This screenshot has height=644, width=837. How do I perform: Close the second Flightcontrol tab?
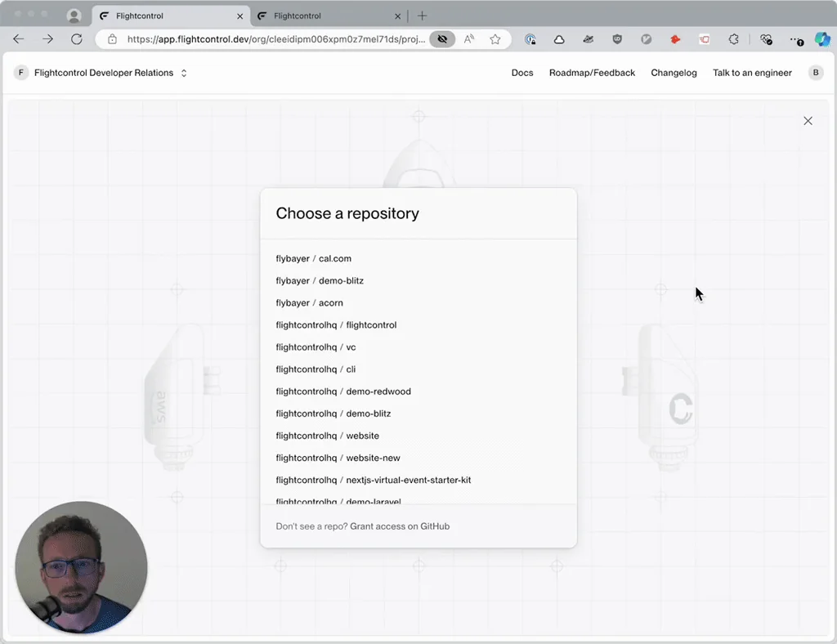(x=398, y=16)
